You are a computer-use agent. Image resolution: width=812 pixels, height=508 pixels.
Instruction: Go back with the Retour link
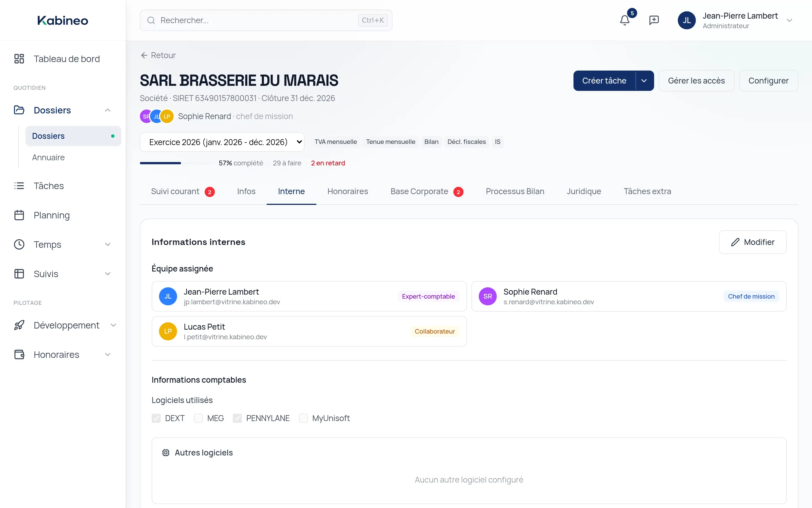158,55
